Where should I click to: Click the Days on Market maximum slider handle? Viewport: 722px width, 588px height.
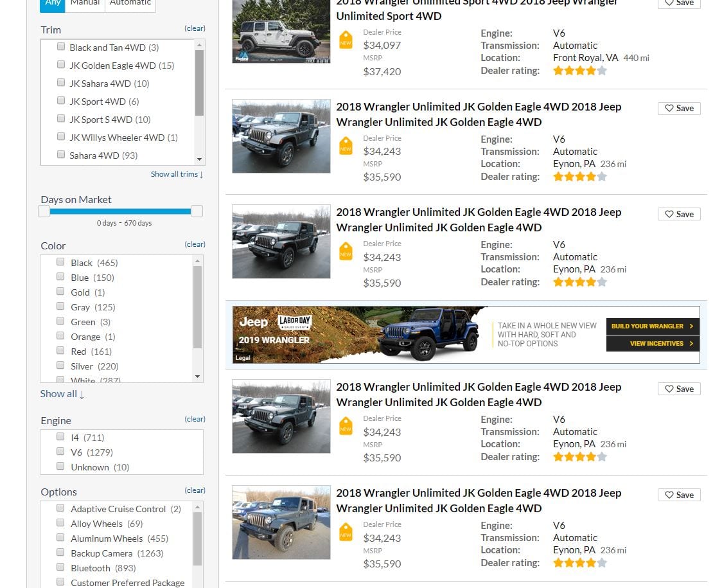click(x=197, y=211)
